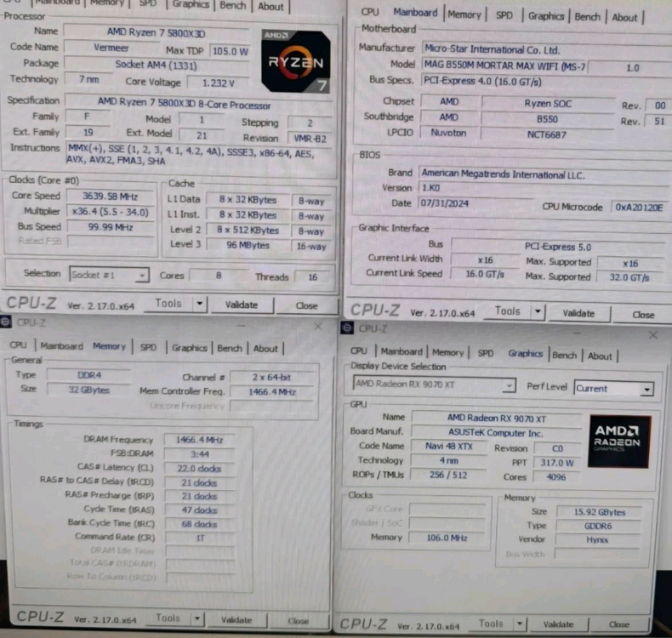Switch to CPU tab in Graphics window
672x638 pixels.
click(x=359, y=350)
